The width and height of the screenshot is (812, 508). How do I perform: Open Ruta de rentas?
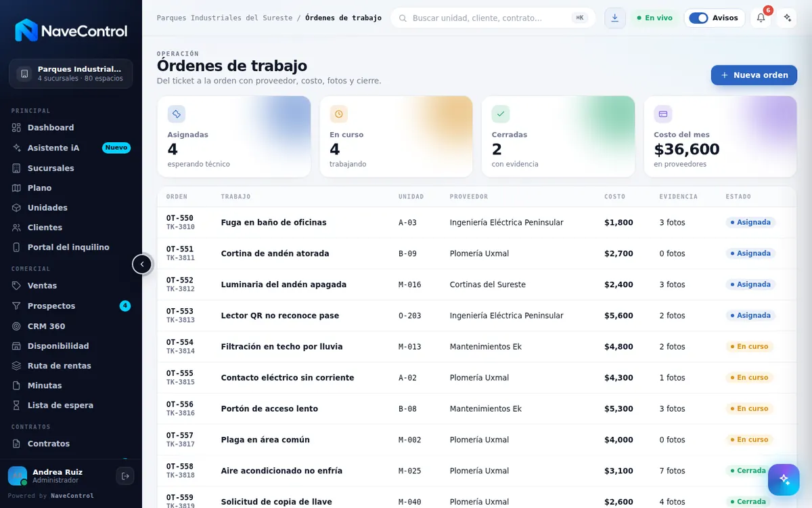point(71,366)
